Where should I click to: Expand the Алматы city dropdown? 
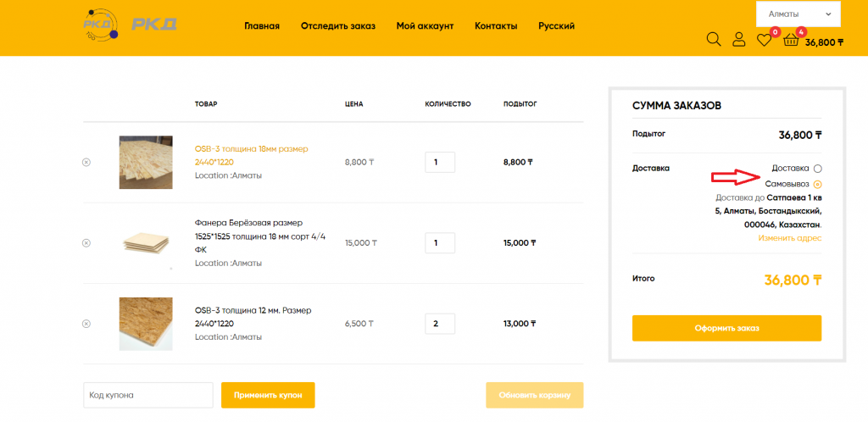click(798, 14)
